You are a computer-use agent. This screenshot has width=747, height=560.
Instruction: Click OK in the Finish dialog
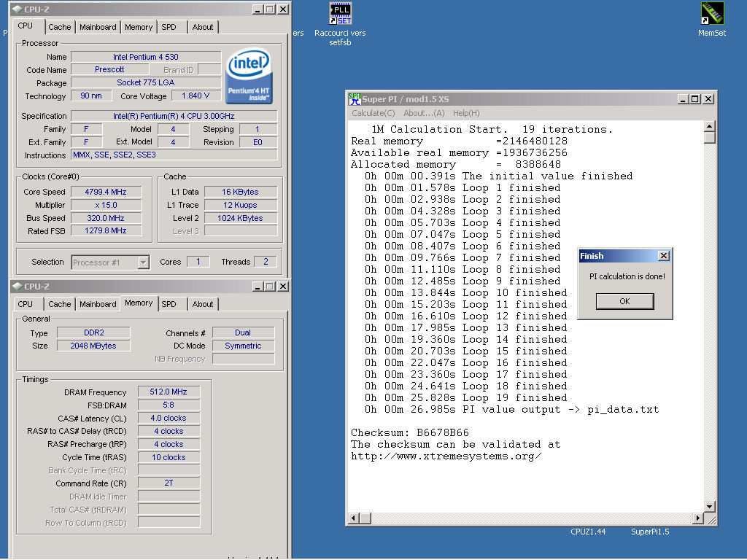(x=624, y=301)
